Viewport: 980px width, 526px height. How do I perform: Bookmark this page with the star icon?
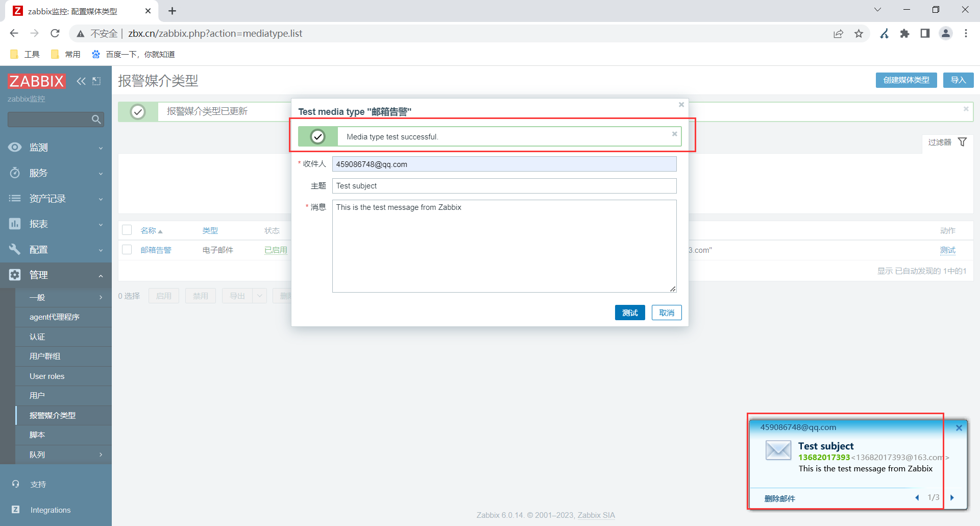[859, 33]
